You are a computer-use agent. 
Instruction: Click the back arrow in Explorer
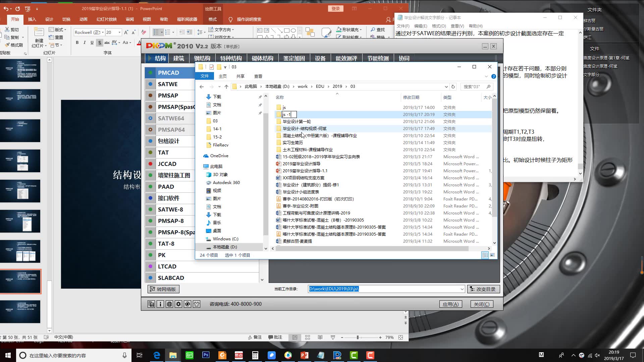point(202,86)
